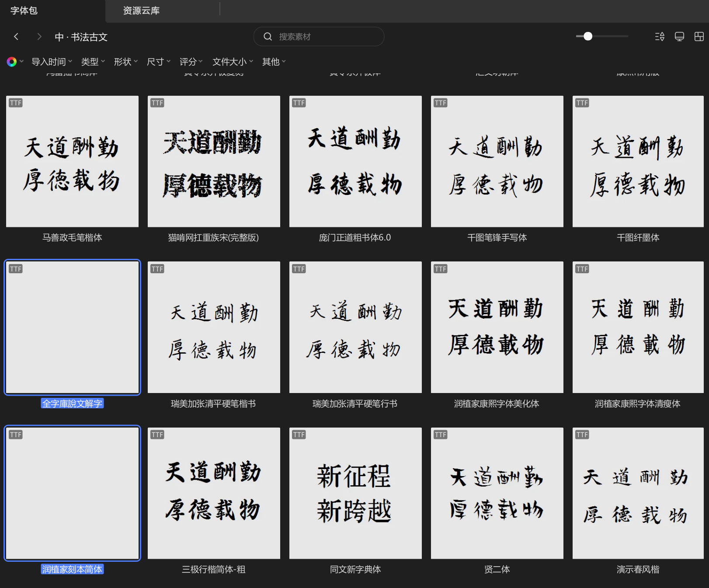
Task: Go back with the left arrow
Action: click(16, 37)
